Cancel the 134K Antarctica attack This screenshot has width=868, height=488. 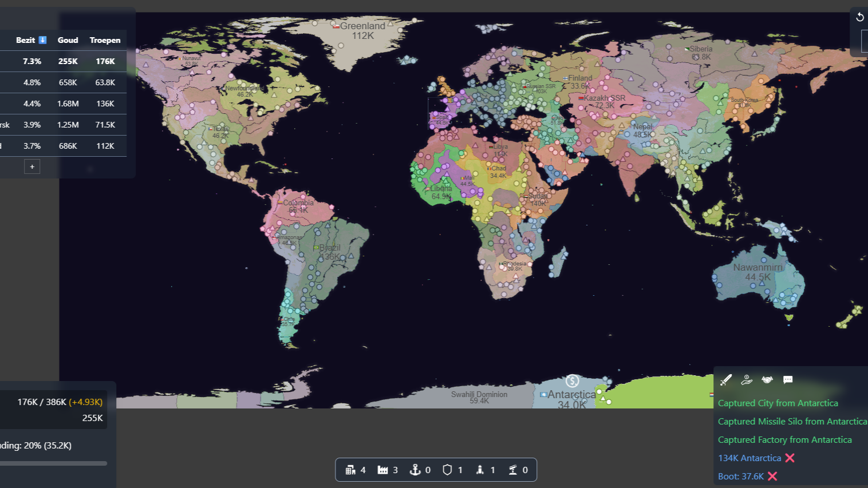coord(790,458)
